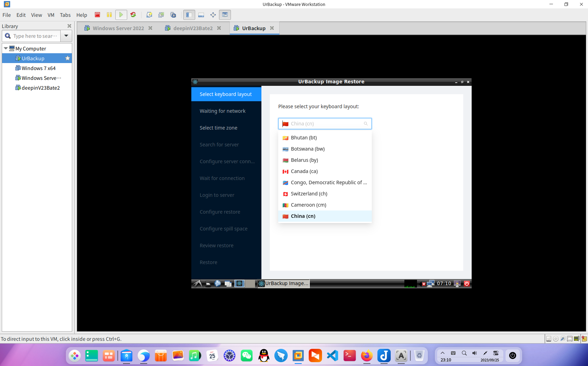Click the yellow Suspend VM icon

click(109, 15)
